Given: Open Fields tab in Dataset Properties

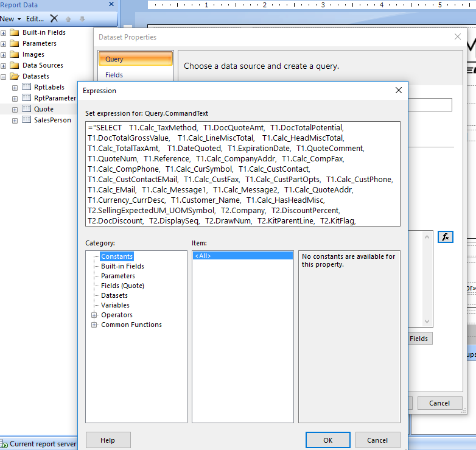Looking at the screenshot, I should click(x=114, y=75).
